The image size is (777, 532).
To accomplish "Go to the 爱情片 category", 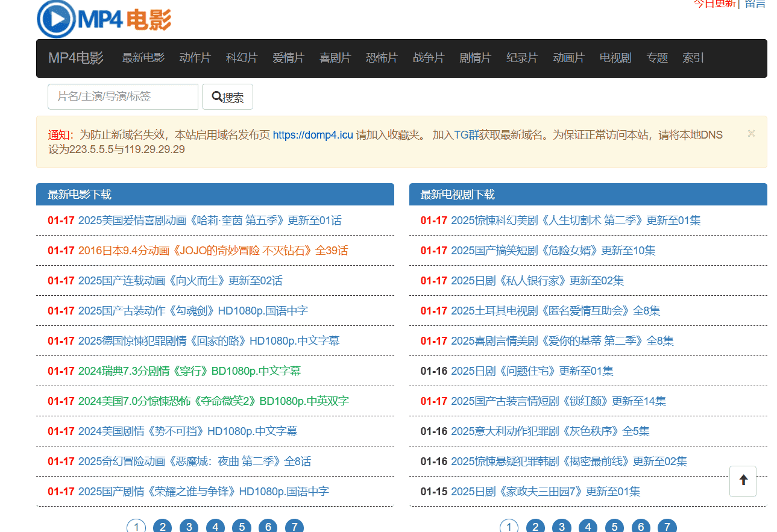I will coord(289,58).
